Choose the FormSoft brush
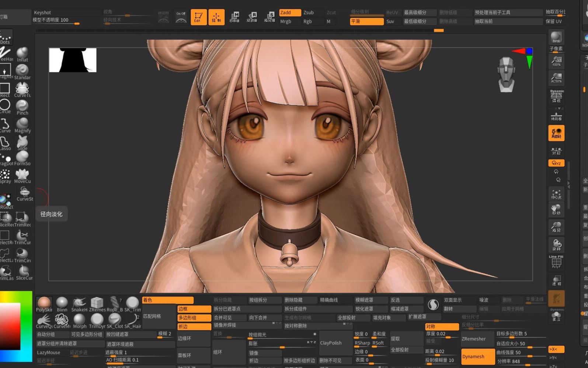 tap(22, 159)
